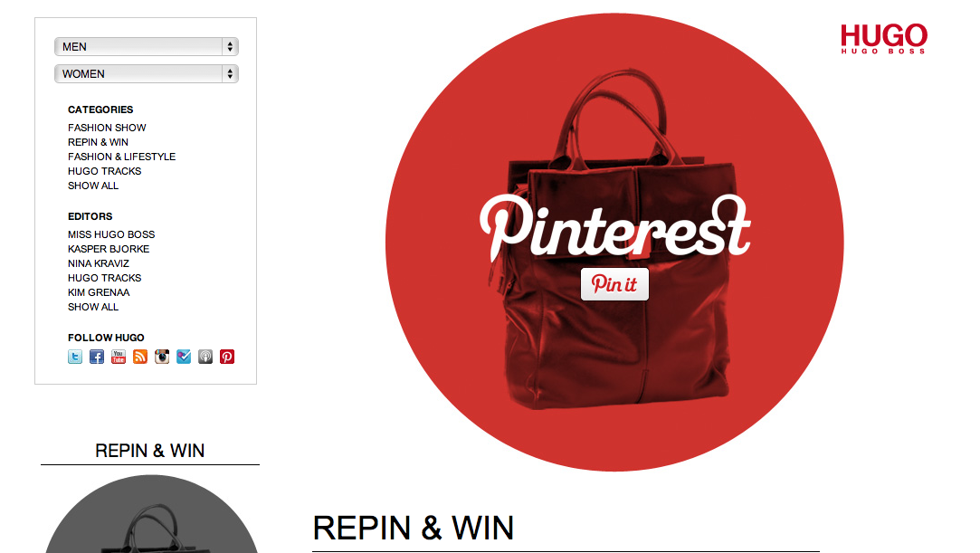Click the Instagram camera icon
Viewport: 980px width, 553px height.
[x=162, y=357]
